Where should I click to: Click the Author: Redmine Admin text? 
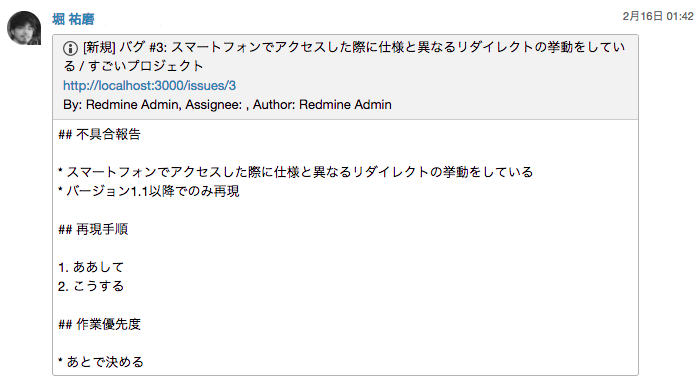[x=322, y=105]
